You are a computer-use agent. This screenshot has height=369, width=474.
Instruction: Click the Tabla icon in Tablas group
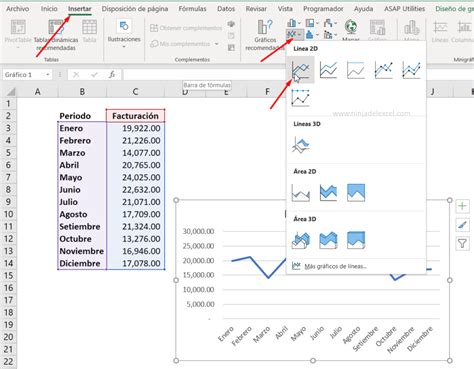pos(89,27)
